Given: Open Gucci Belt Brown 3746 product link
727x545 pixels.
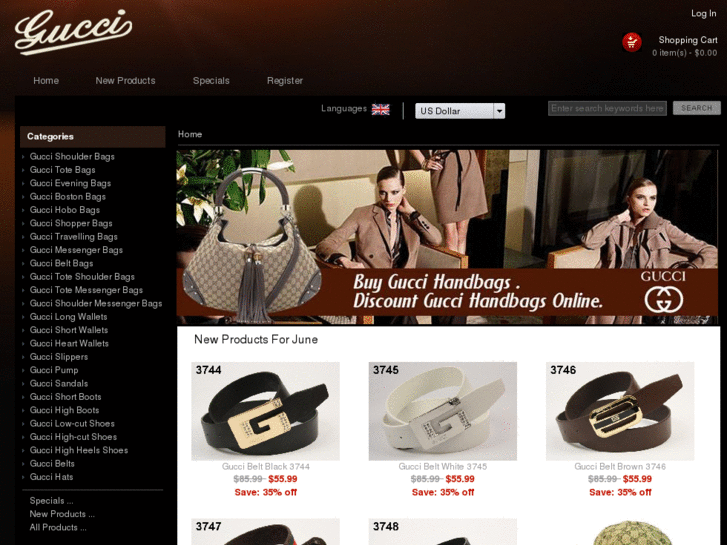Looking at the screenshot, I should [x=620, y=467].
